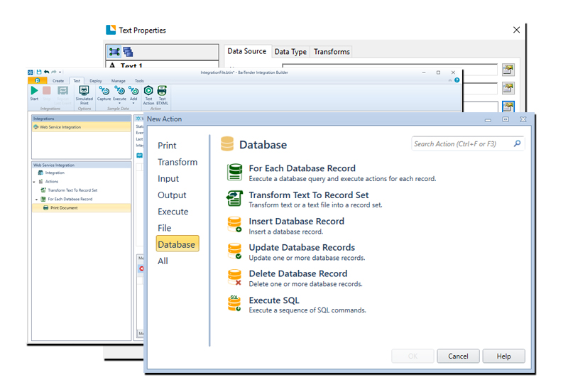This screenshot has width=568, height=392.
Task: Select the Delete Database Record icon
Action: pyautogui.click(x=234, y=277)
